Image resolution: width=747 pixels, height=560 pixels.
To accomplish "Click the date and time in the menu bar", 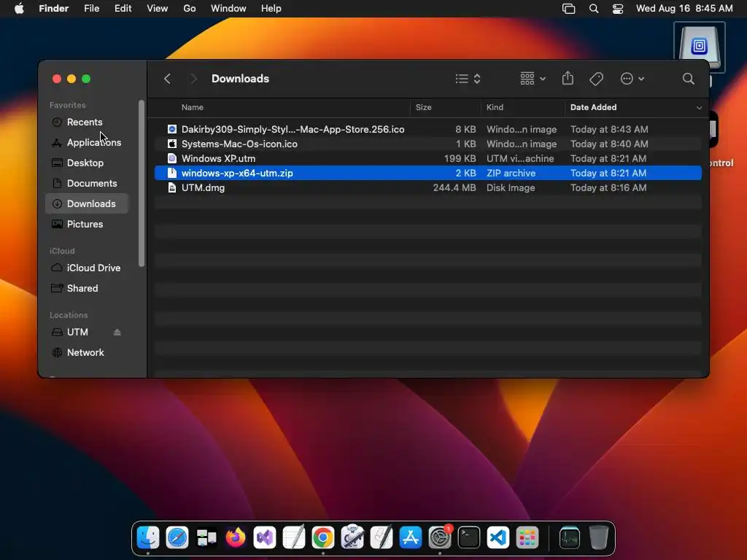I will coord(684,9).
